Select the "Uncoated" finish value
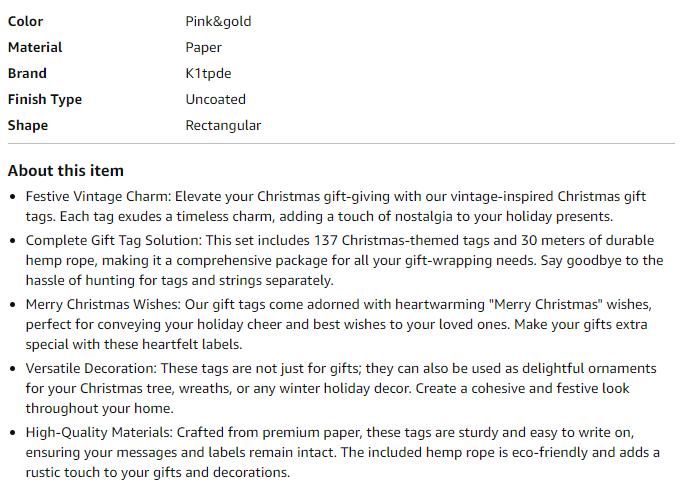 [215, 99]
